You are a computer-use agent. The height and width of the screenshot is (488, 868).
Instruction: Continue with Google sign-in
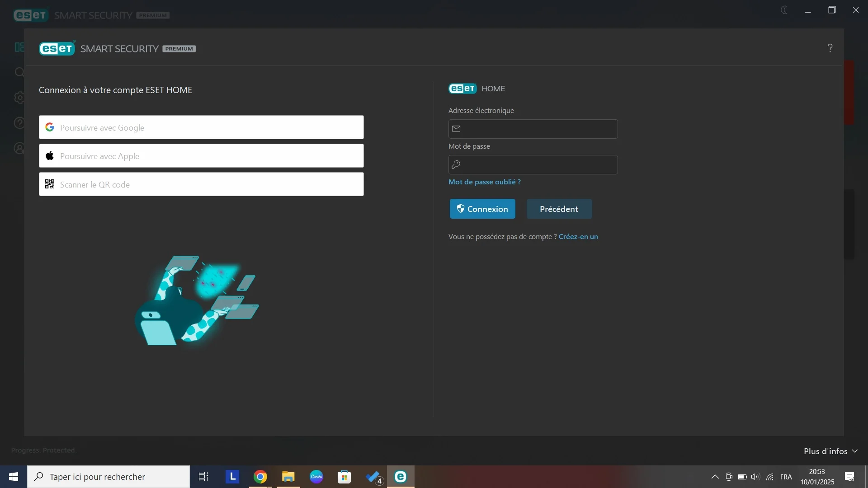(x=201, y=127)
